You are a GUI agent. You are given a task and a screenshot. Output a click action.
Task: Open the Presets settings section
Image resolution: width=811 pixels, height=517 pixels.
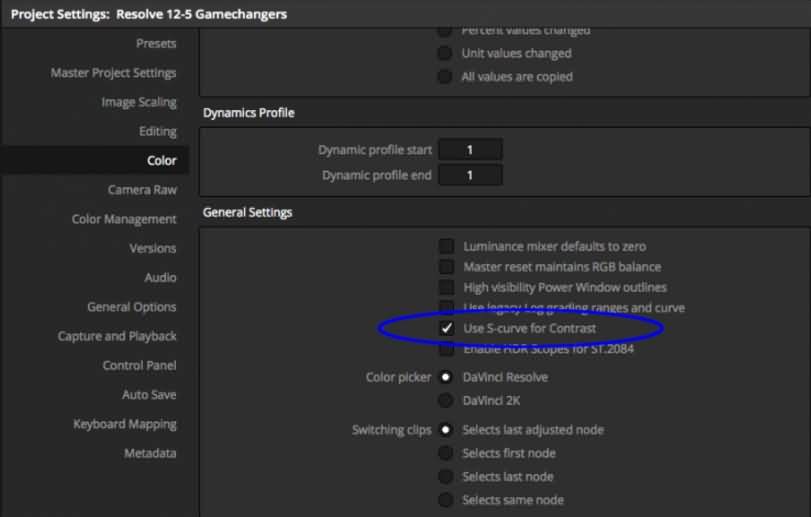coord(155,44)
